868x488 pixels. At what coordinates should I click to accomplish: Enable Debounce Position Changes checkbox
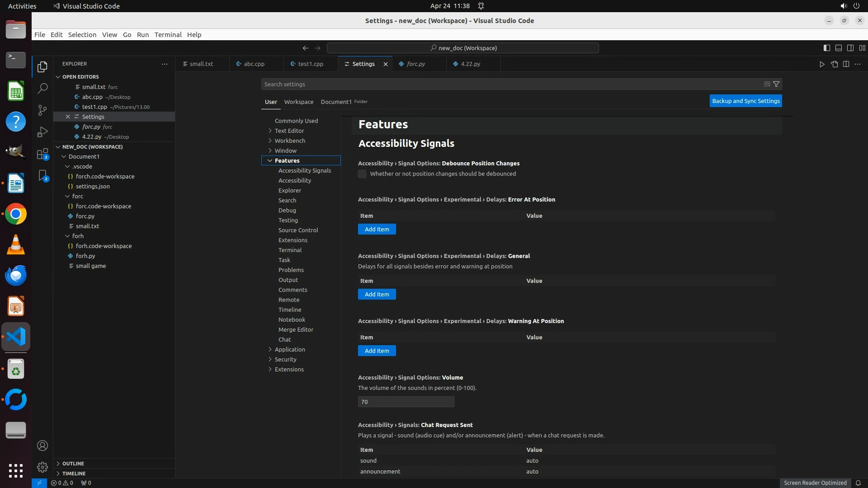pos(362,174)
